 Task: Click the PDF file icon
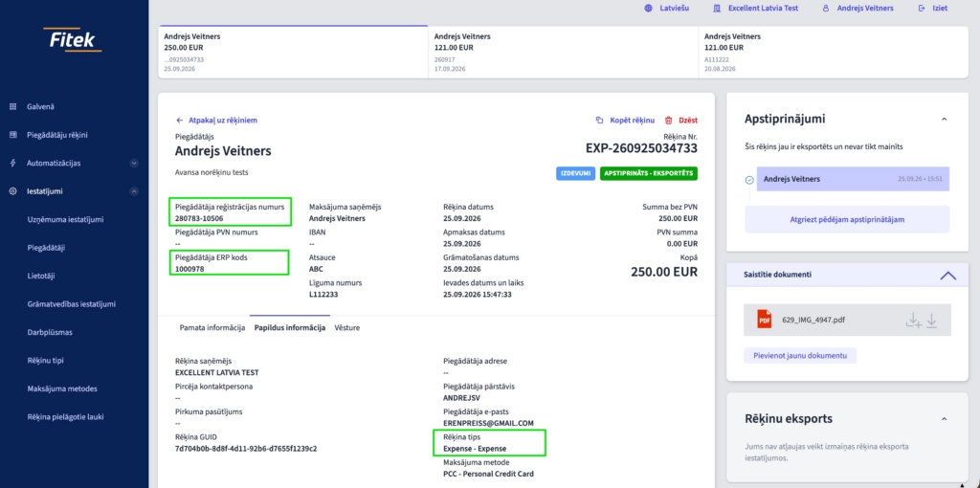(765, 320)
